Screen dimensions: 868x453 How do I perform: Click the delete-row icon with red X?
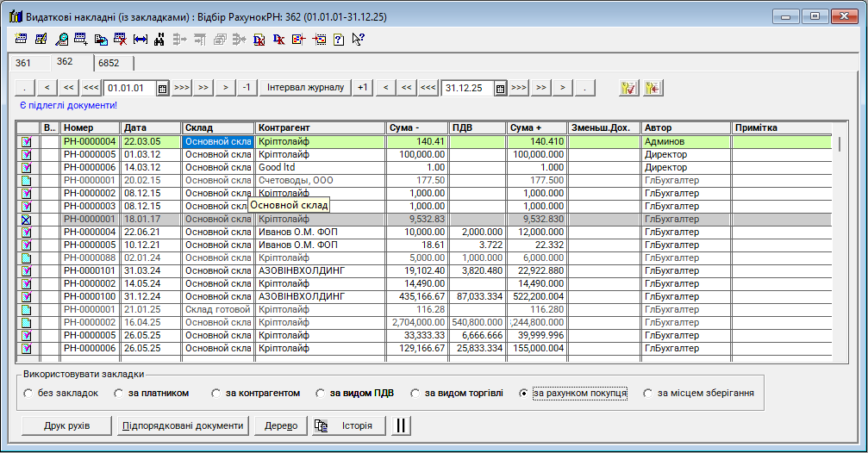coord(121,39)
